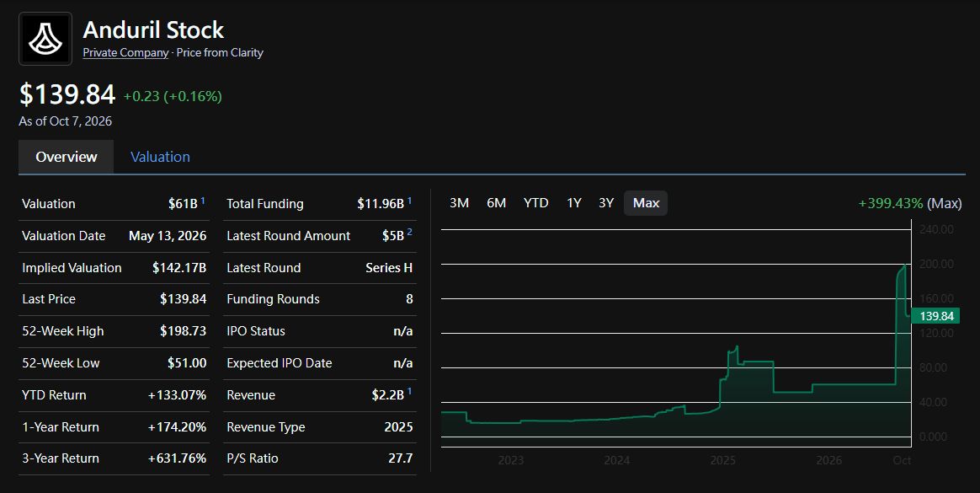The height and width of the screenshot is (493, 980).
Task: Click the +0.23 (+0.16%) change text
Action: tap(173, 96)
